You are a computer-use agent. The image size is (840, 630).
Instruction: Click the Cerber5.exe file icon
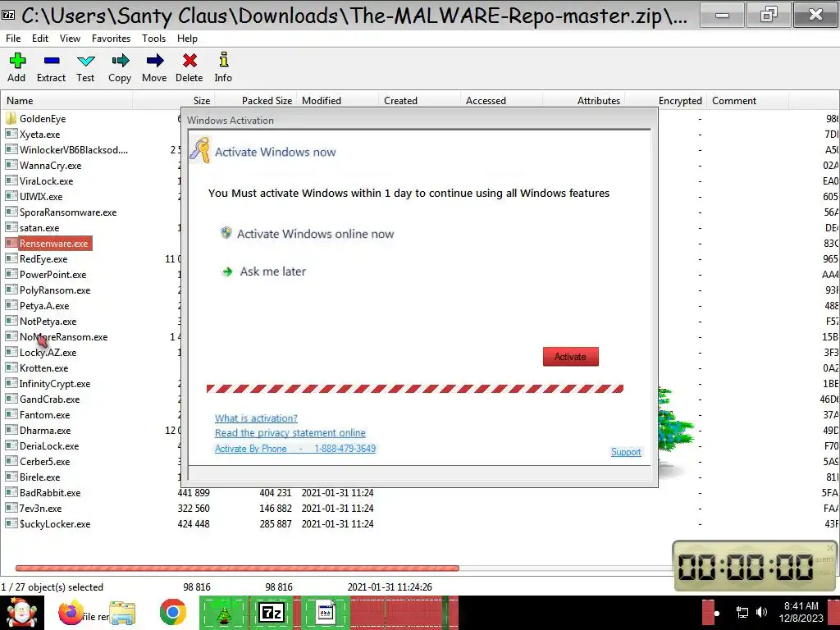[x=11, y=461]
